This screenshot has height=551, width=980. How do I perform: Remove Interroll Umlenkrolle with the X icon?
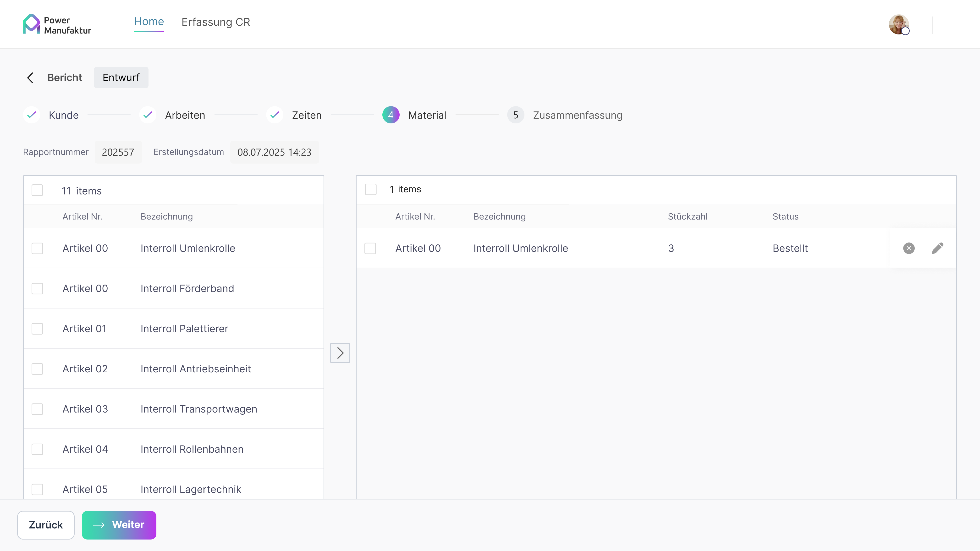[909, 248]
